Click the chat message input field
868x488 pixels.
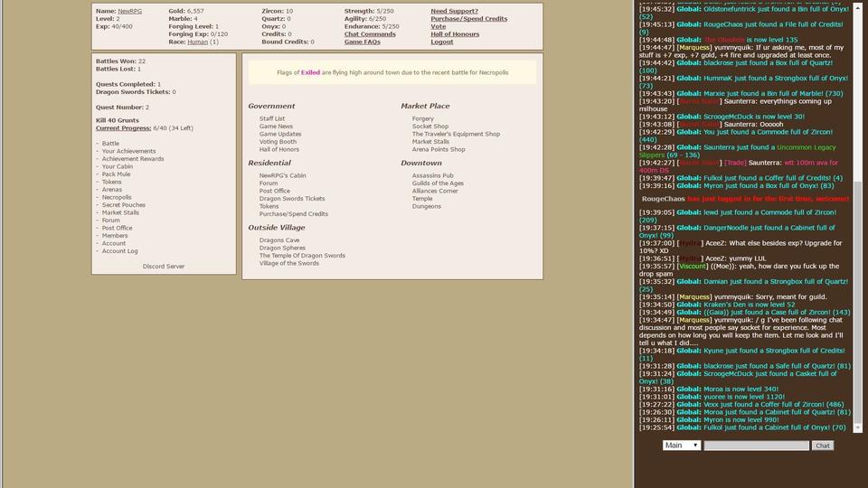[x=756, y=446]
